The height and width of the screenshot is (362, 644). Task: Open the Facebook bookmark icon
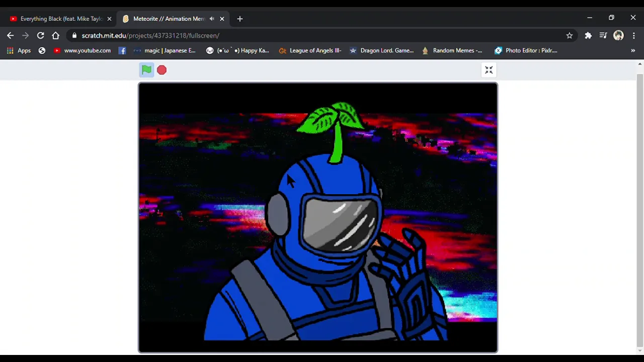122,50
